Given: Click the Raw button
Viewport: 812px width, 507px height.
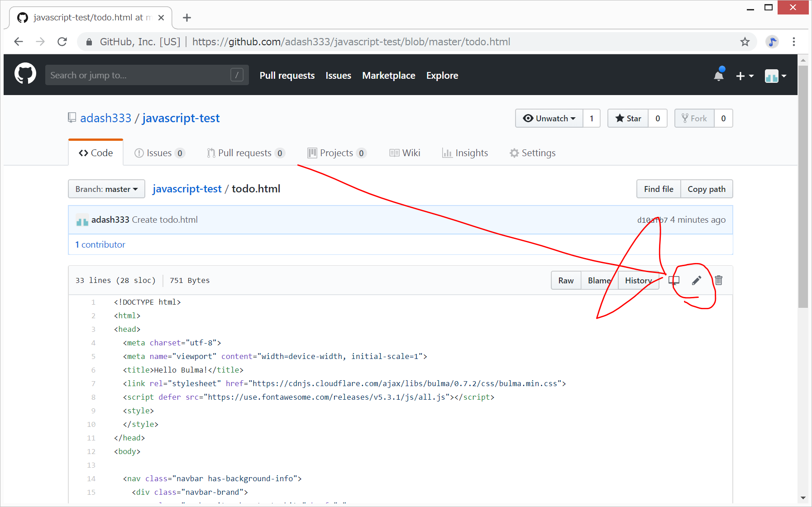Looking at the screenshot, I should [x=566, y=281].
